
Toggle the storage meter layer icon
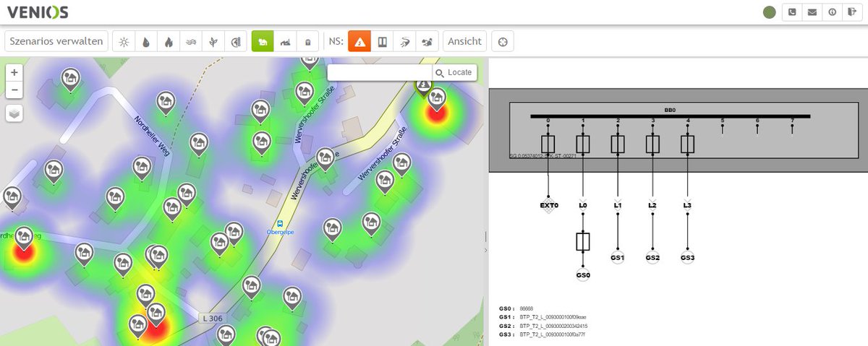click(x=236, y=41)
